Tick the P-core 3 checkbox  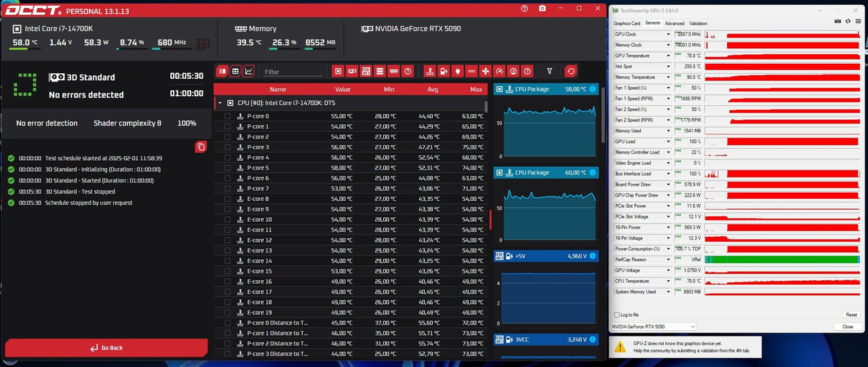pos(228,147)
